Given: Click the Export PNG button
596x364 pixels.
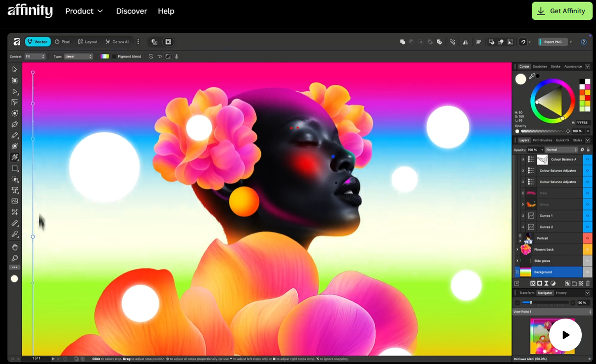Looking at the screenshot, I should (553, 42).
